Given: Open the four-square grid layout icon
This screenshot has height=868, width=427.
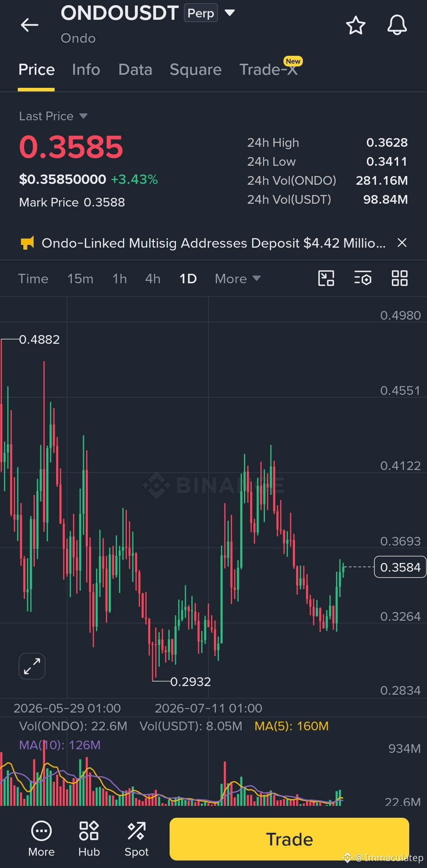Looking at the screenshot, I should pos(399,278).
